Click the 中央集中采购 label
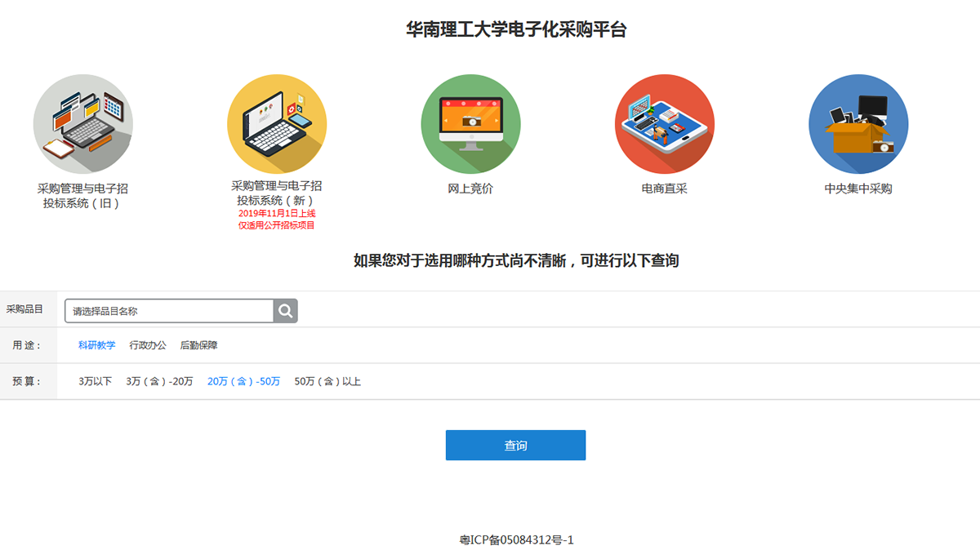This screenshot has height=546, width=980. click(858, 189)
